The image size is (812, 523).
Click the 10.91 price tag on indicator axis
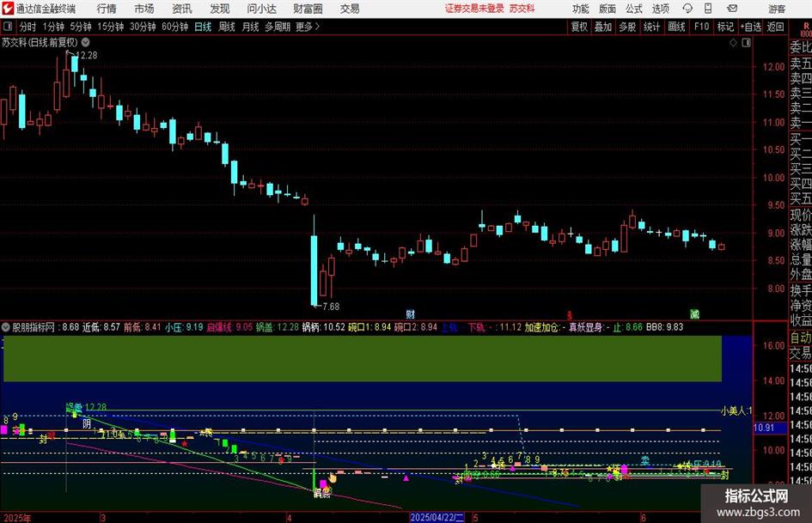(x=764, y=428)
